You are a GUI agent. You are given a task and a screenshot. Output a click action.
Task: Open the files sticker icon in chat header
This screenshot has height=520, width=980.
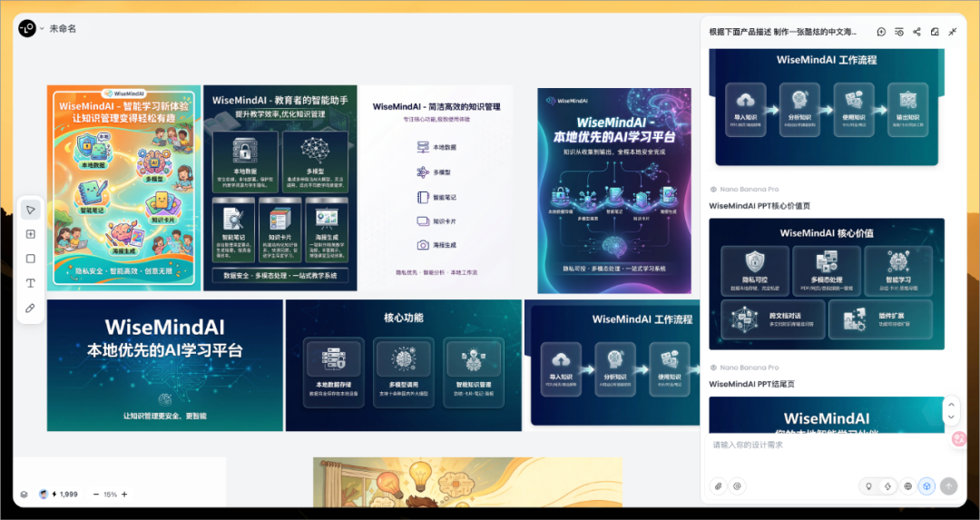(x=935, y=32)
